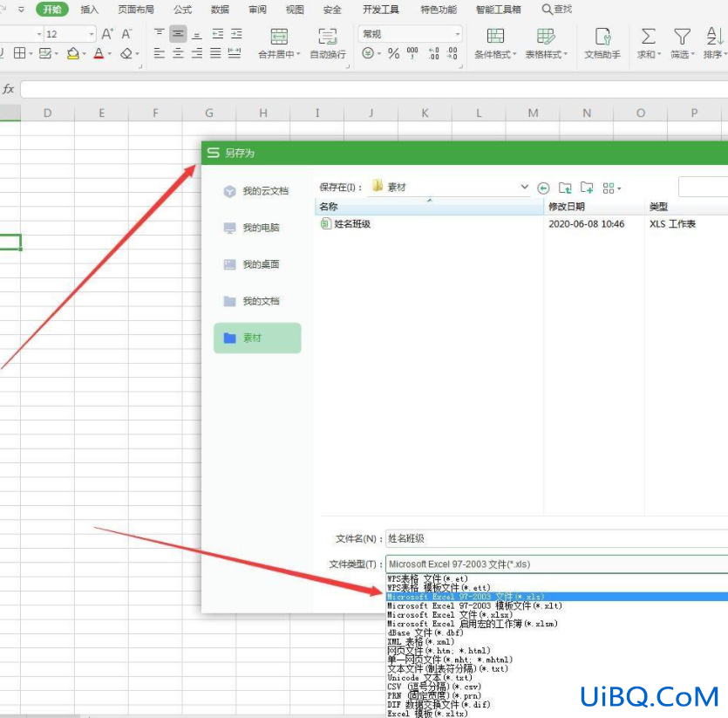Go to 我的文档 in sidebar
Image resolution: width=728 pixels, height=718 pixels.
tap(252, 301)
